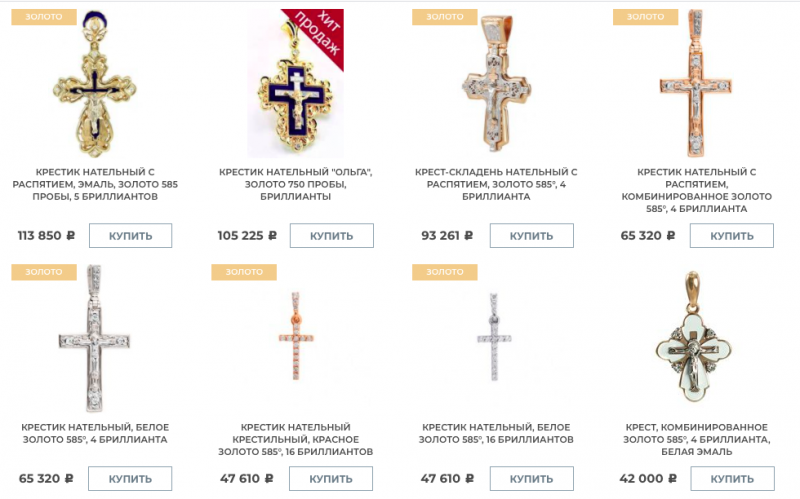The height and width of the screenshot is (499, 800).
Task: Buy the red gold cross for 47 610 ₽
Action: point(331,479)
